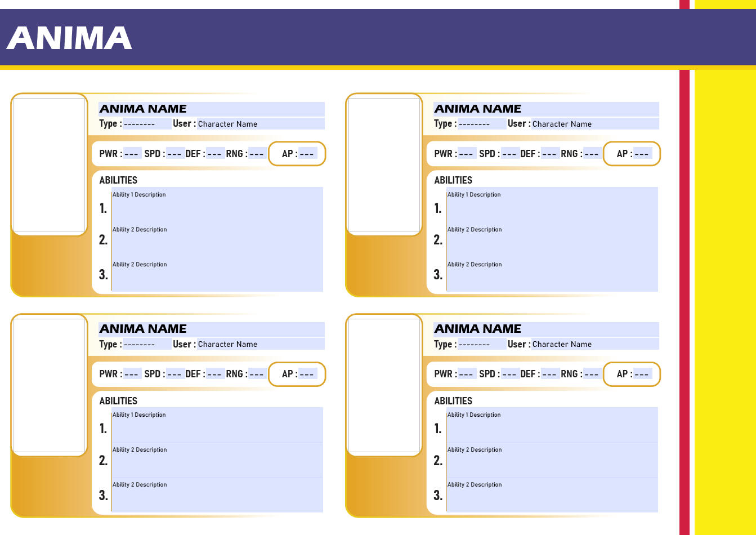Click the AP value field in the bottom-left card

[x=307, y=374]
